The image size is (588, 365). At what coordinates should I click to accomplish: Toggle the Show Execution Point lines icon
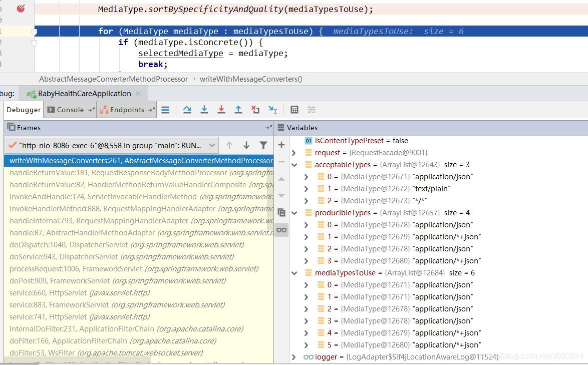(x=165, y=110)
